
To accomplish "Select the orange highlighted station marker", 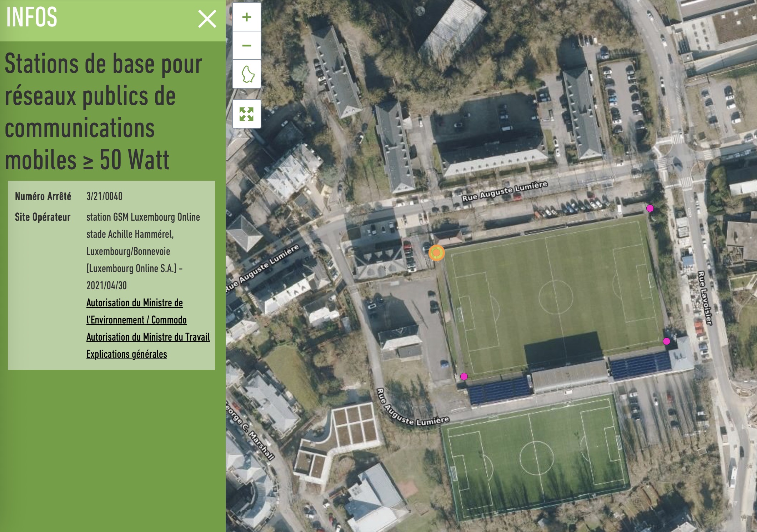I will pyautogui.click(x=436, y=253).
